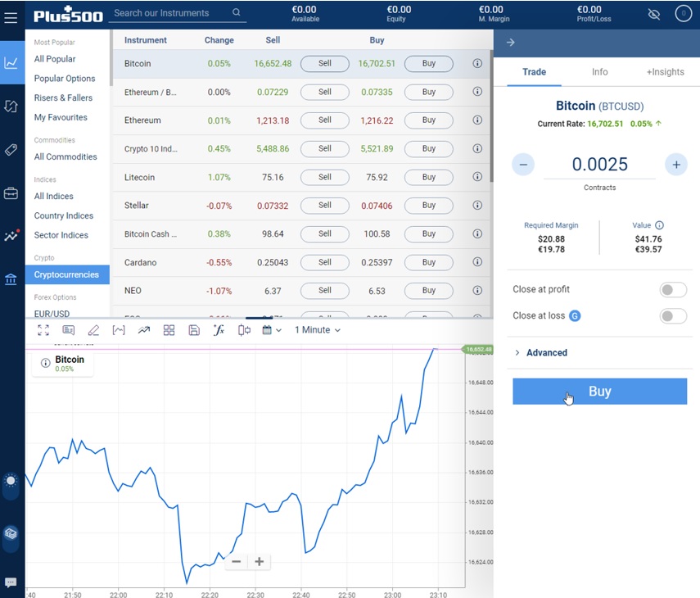Open the chart type selector icon
Screen dimensions: 700x598
pos(118,330)
